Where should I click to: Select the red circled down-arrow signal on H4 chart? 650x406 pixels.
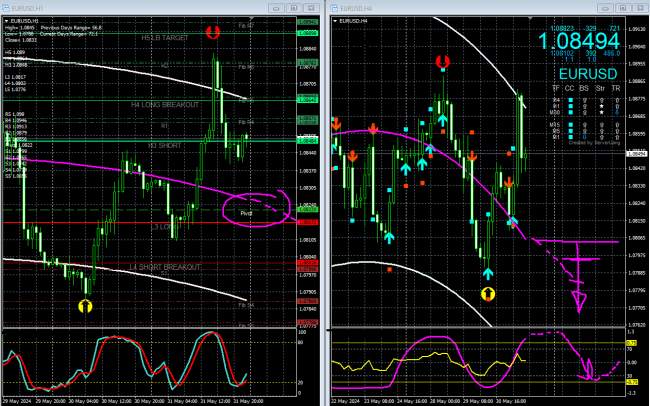coord(443,62)
